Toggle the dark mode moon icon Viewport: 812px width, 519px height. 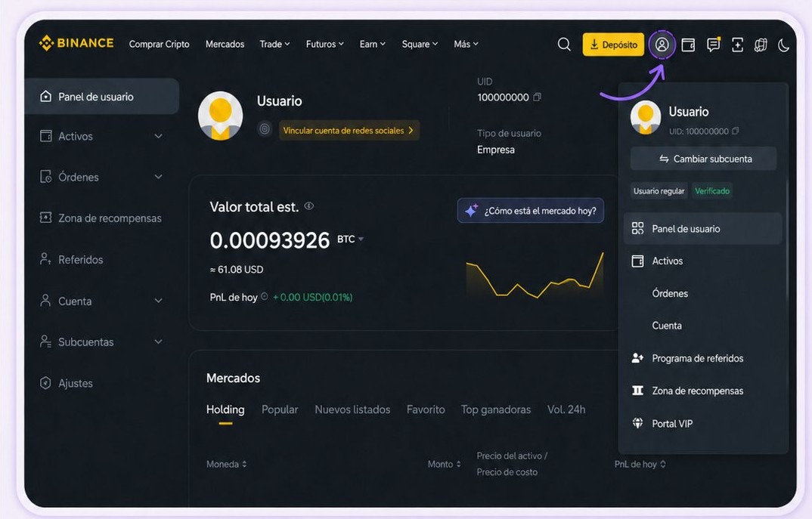coord(783,45)
